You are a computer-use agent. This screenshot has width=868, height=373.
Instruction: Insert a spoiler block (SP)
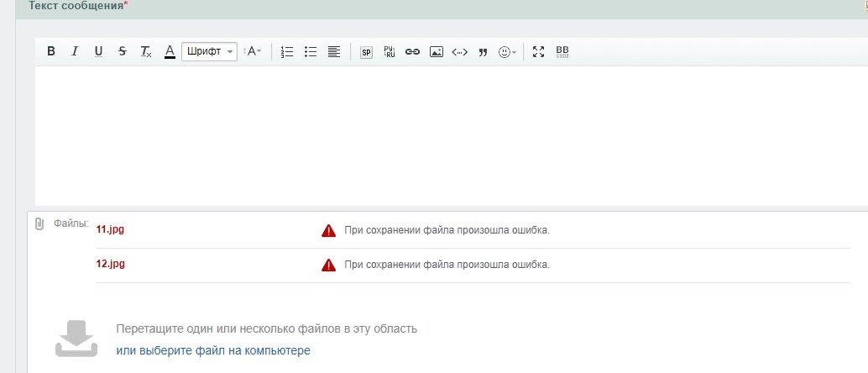366,51
